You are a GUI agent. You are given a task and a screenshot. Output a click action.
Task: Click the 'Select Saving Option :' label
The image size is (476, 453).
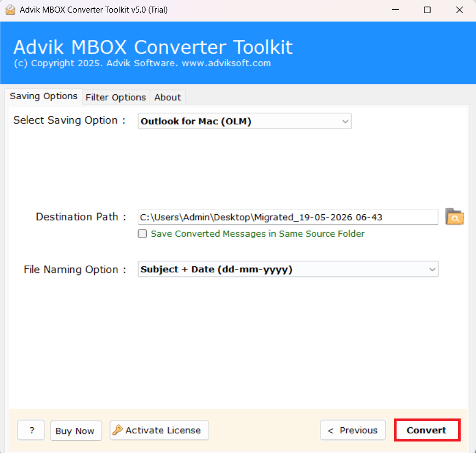point(69,120)
